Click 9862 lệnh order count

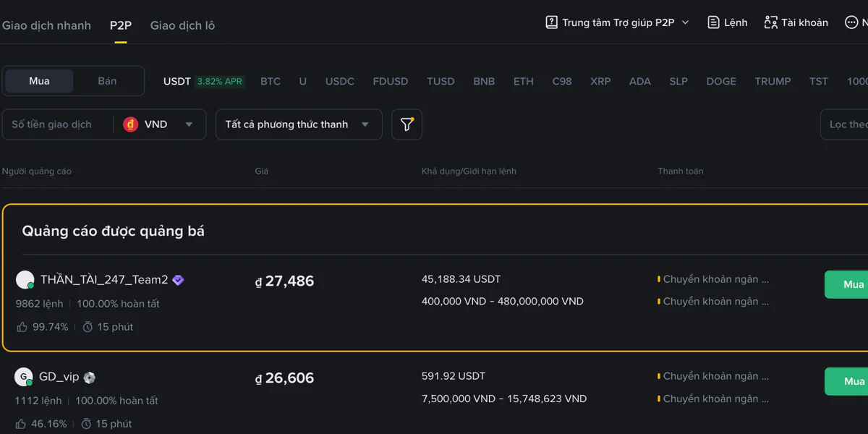pyautogui.click(x=40, y=304)
